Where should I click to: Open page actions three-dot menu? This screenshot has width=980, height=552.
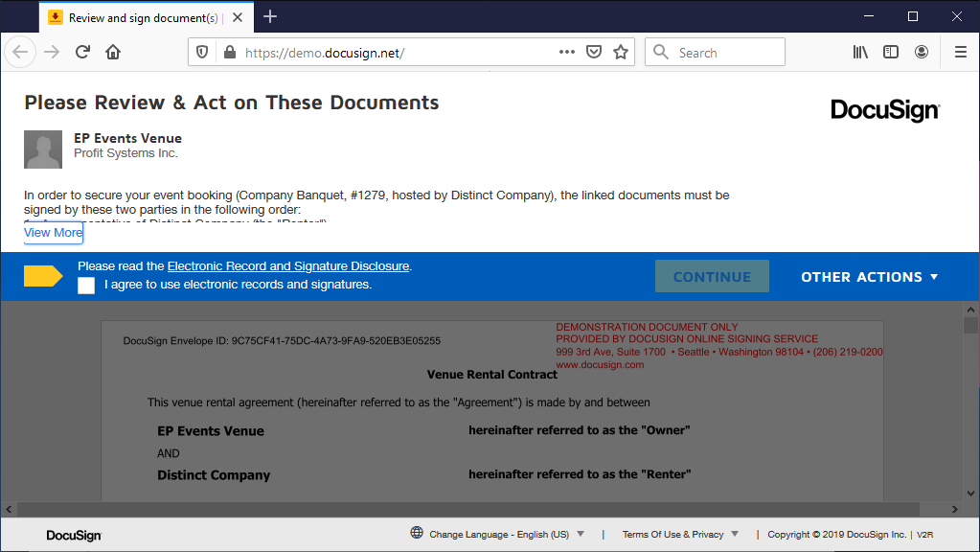pyautogui.click(x=567, y=52)
